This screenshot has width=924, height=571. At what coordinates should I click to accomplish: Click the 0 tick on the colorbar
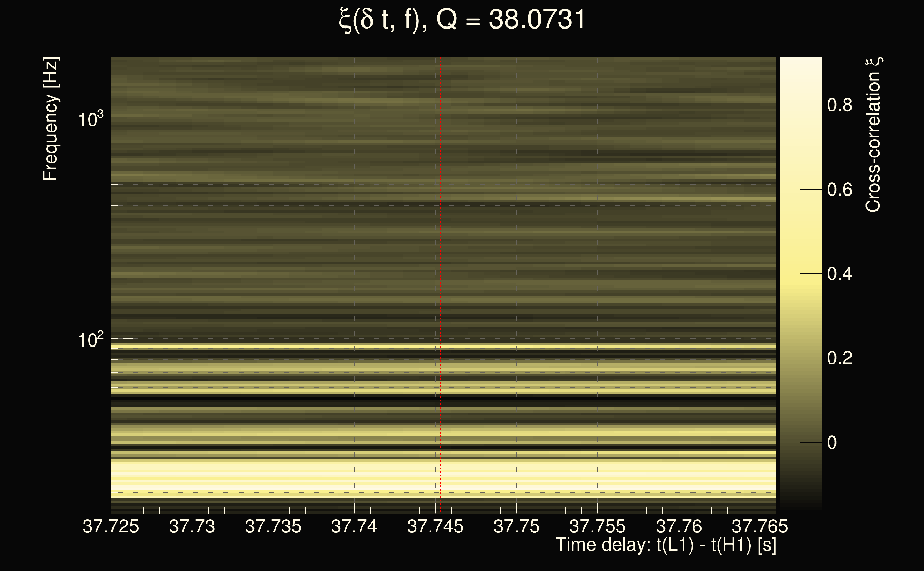[x=832, y=443]
